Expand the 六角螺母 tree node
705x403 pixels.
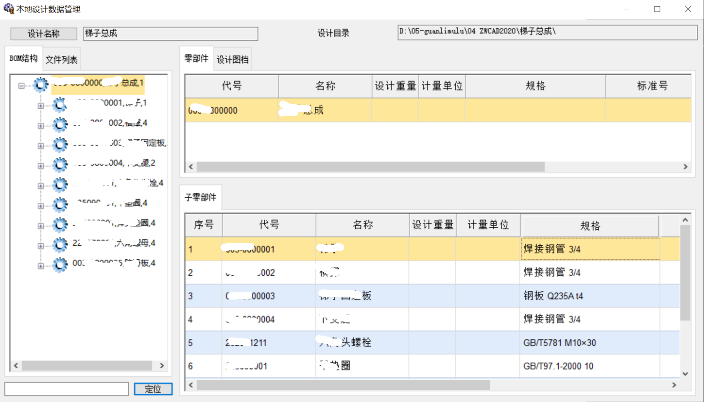tap(41, 246)
